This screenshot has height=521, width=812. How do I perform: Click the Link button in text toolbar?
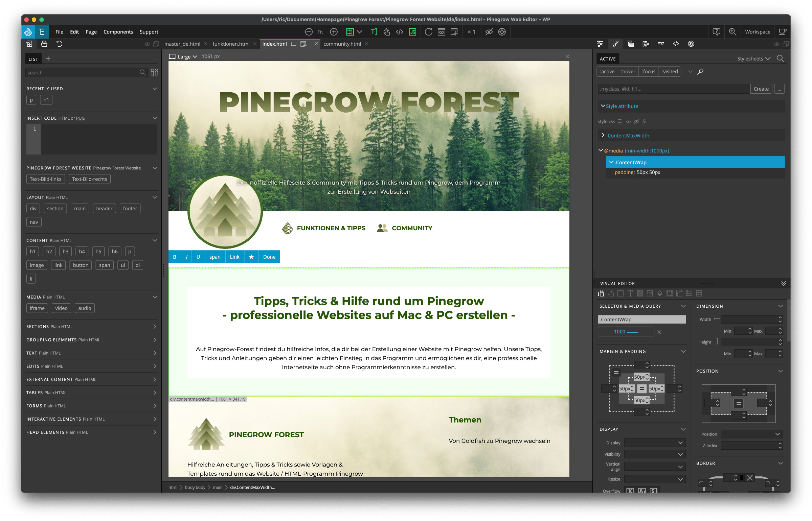coord(234,257)
